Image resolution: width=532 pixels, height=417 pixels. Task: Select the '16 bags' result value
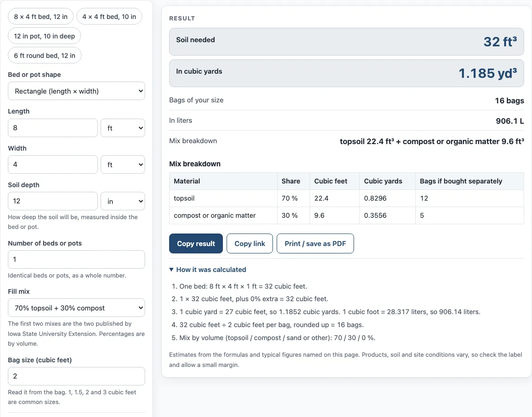(x=509, y=101)
